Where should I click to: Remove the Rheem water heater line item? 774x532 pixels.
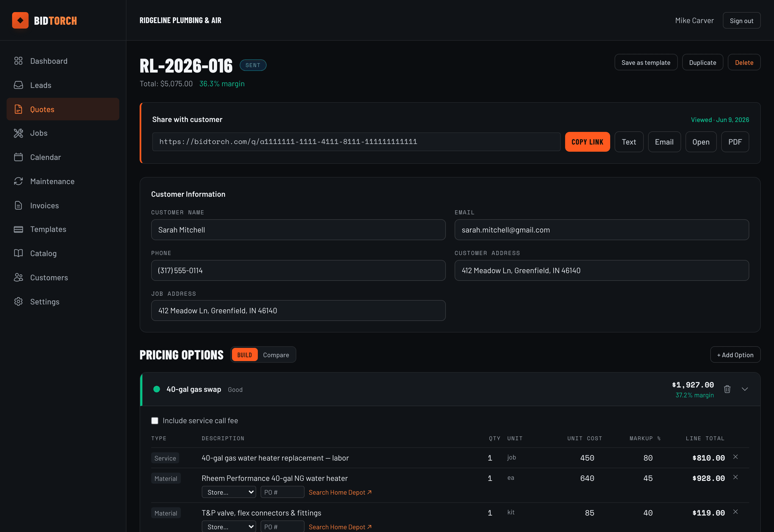[x=736, y=477]
